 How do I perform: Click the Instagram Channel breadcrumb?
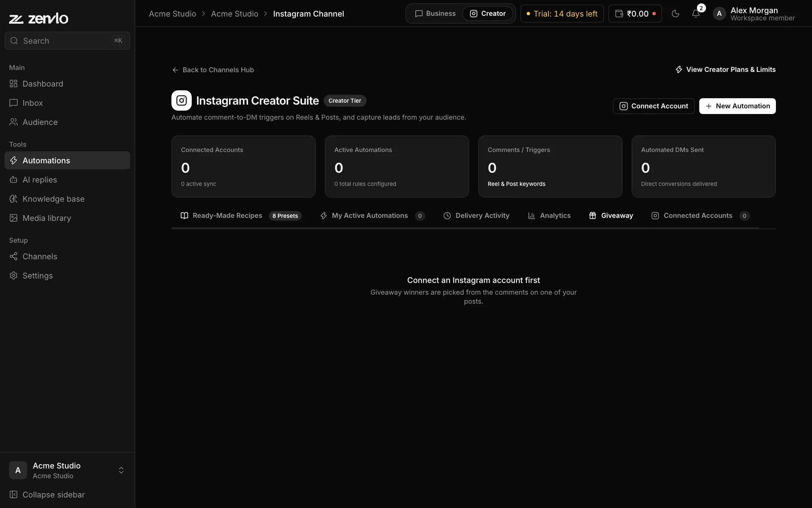tap(308, 14)
